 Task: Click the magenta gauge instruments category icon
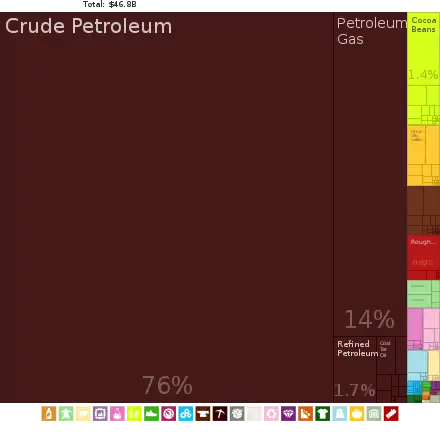tap(168, 414)
